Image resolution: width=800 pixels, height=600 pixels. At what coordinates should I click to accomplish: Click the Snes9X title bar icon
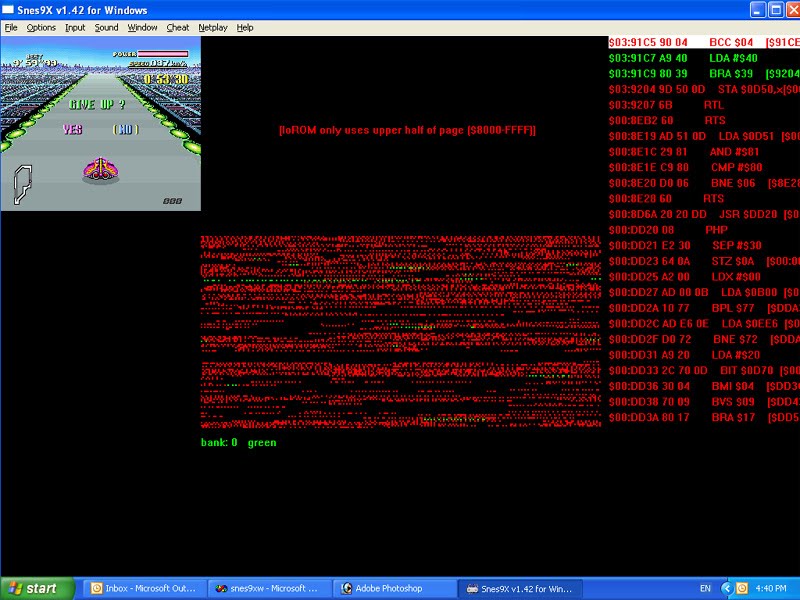tap(8, 10)
